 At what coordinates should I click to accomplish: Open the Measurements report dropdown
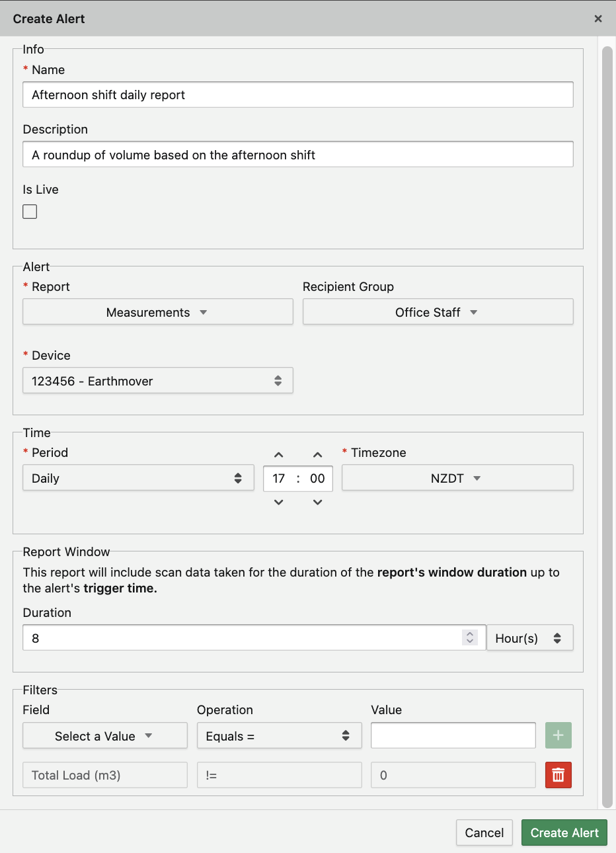pyautogui.click(x=157, y=312)
